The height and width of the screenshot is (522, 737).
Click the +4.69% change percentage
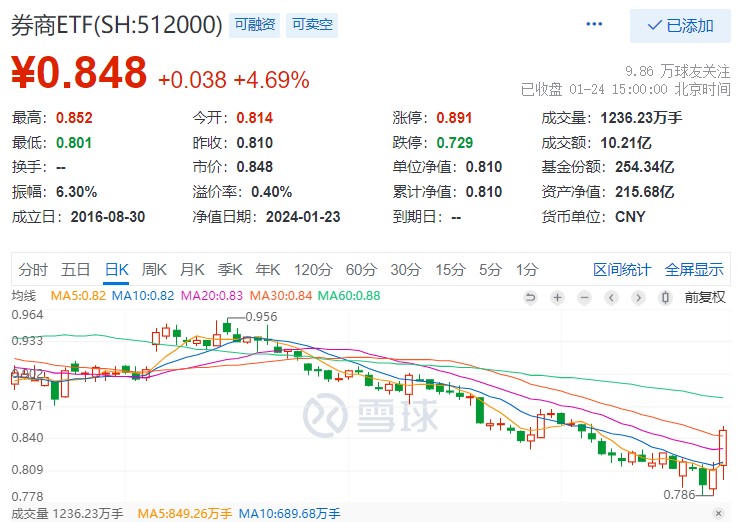pyautogui.click(x=272, y=80)
